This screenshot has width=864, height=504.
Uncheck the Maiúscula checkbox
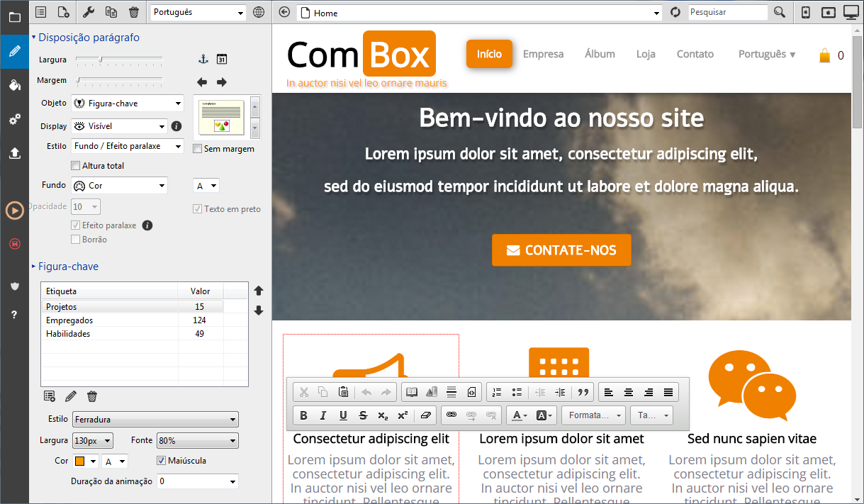point(161,461)
